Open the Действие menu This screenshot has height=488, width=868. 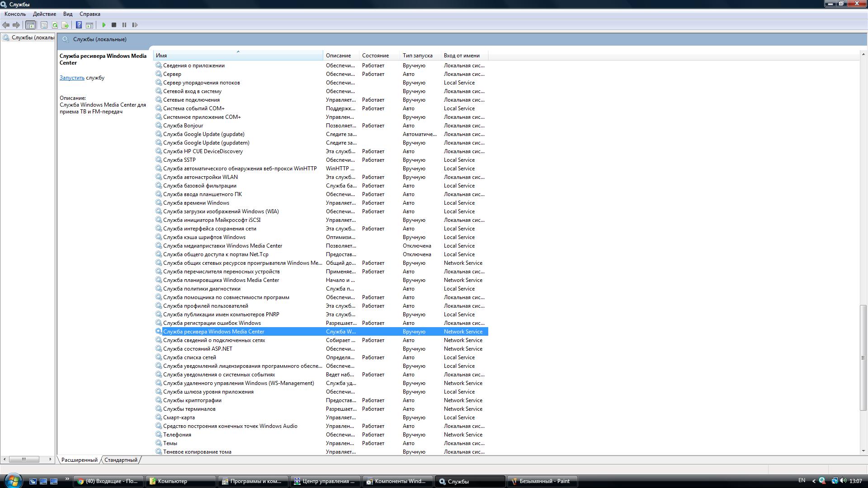point(44,14)
